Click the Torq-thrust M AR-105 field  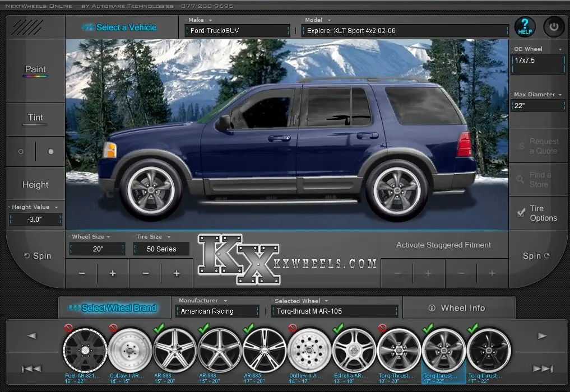tap(335, 311)
